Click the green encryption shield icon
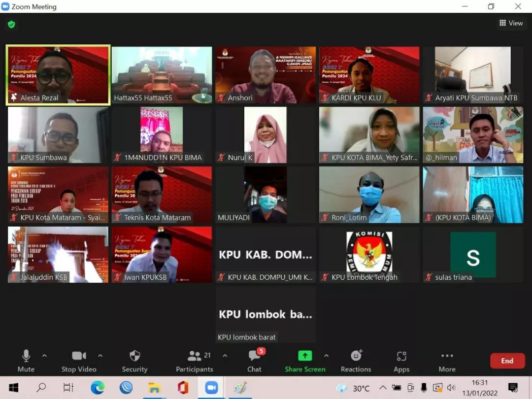 point(11,24)
